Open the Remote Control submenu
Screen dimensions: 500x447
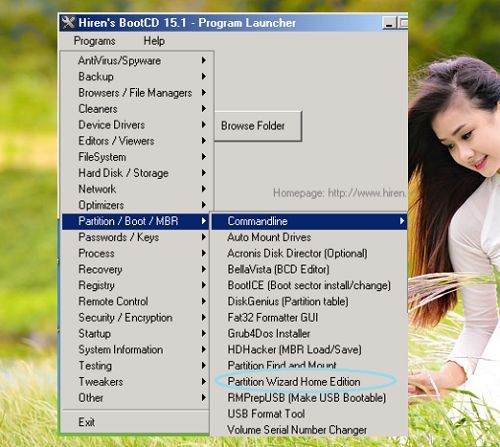135,301
